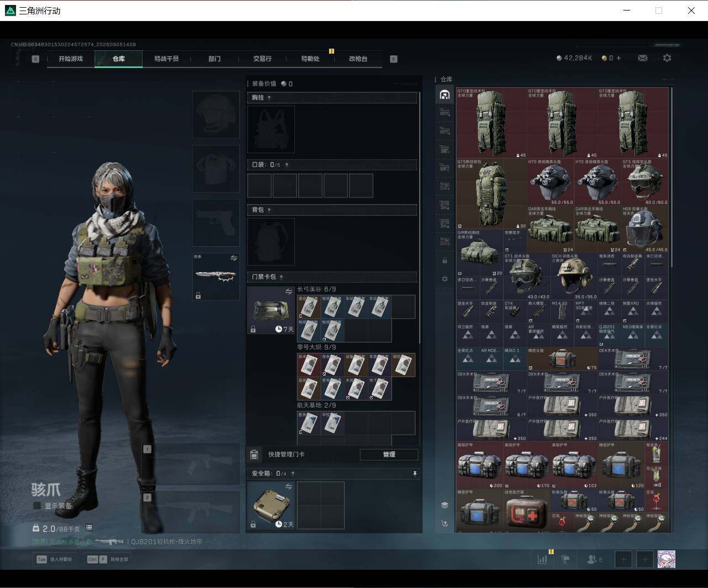Viewport: 708px width, 588px height.
Task: Select the empty backpack slot
Action: [271, 242]
